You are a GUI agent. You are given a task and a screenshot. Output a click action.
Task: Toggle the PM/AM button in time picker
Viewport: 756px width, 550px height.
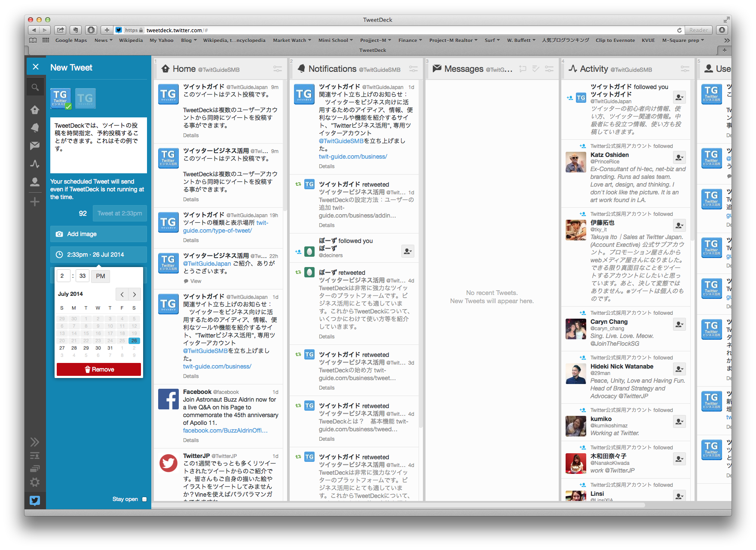pyautogui.click(x=101, y=276)
